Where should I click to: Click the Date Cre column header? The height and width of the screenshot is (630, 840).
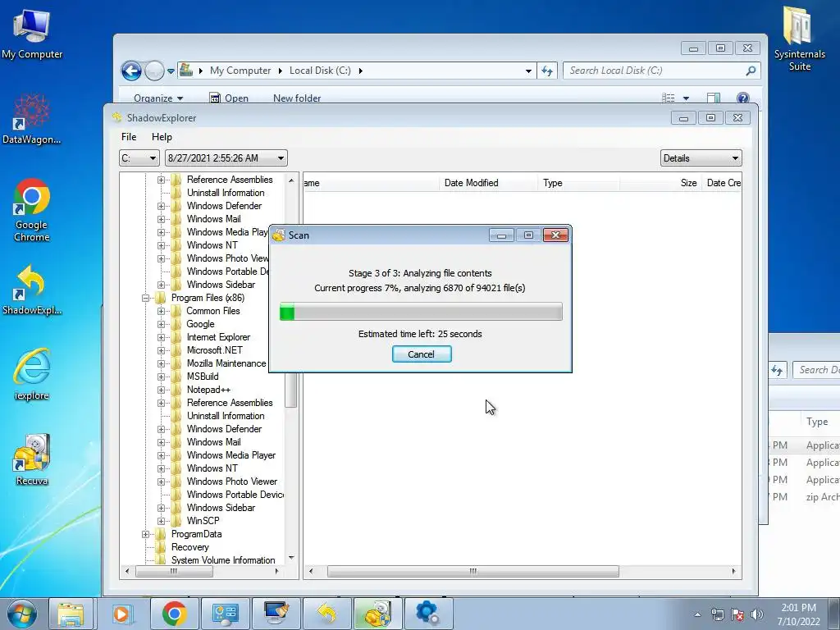pos(723,183)
